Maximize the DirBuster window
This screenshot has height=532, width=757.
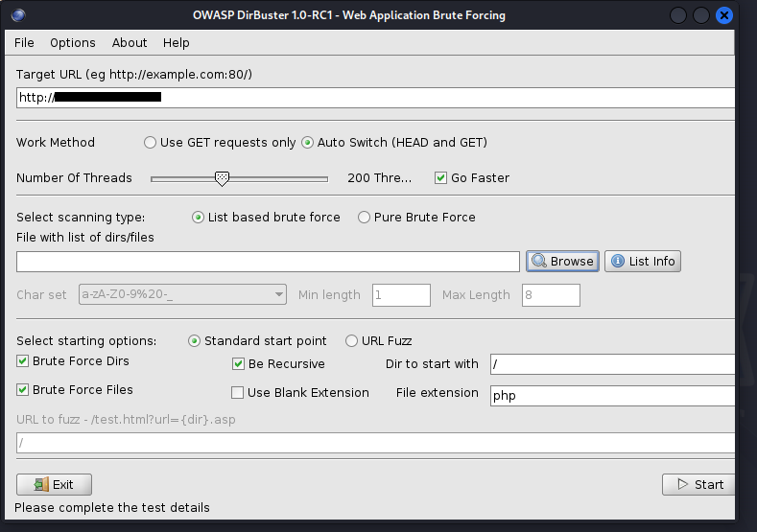click(701, 15)
